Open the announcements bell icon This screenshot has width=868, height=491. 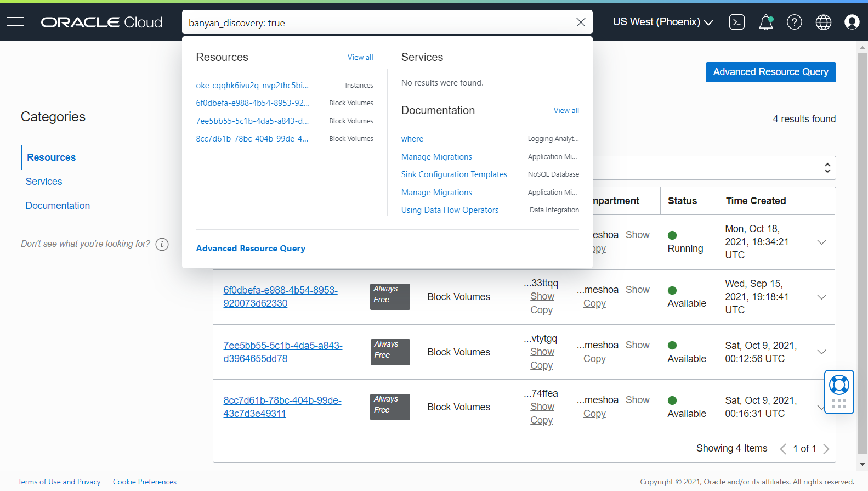(765, 22)
